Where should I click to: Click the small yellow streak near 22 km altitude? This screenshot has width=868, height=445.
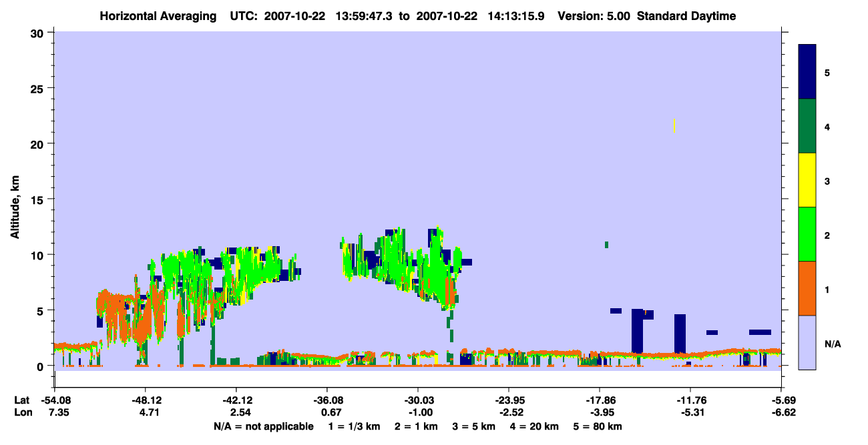point(675,125)
